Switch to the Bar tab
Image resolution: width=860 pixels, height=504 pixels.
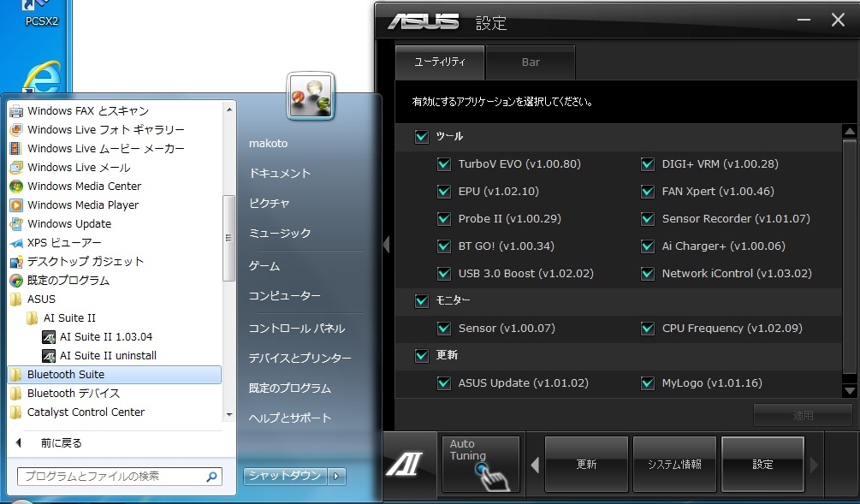point(531,62)
